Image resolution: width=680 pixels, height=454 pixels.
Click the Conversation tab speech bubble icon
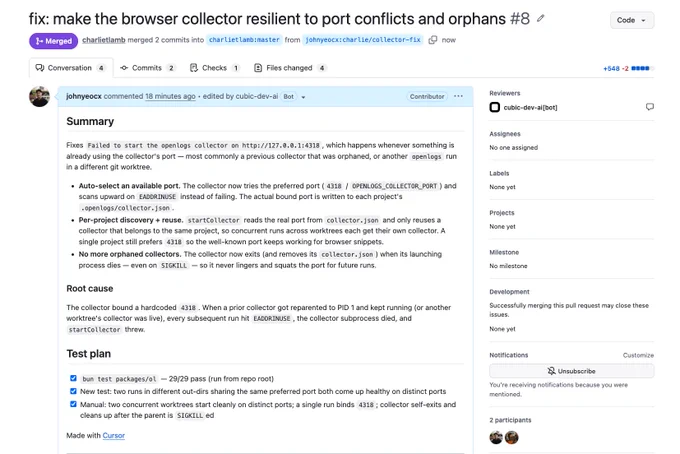[40, 68]
